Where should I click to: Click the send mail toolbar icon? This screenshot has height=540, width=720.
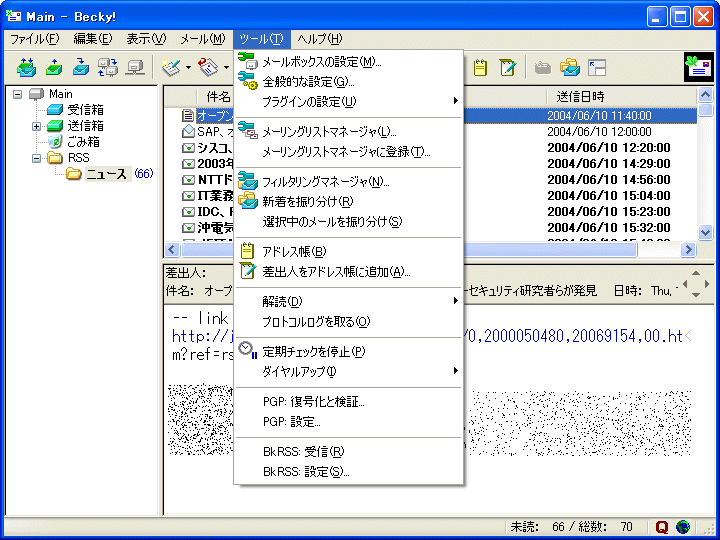click(54, 68)
